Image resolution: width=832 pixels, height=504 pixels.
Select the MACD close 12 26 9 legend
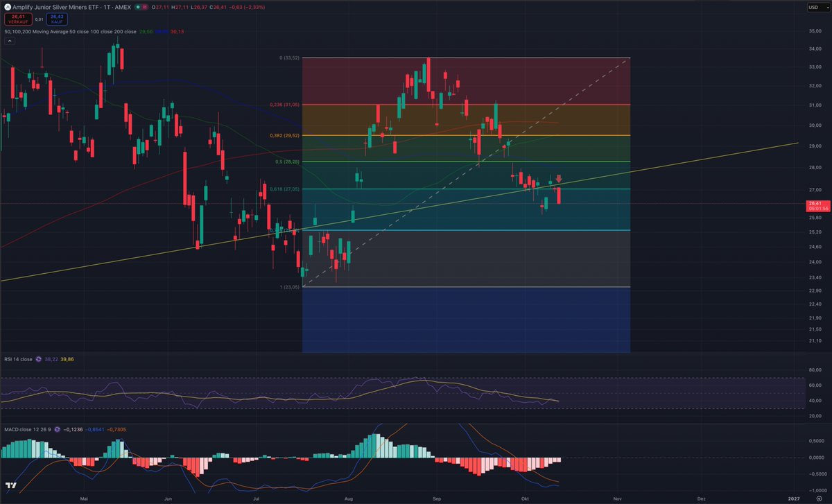(x=27, y=429)
